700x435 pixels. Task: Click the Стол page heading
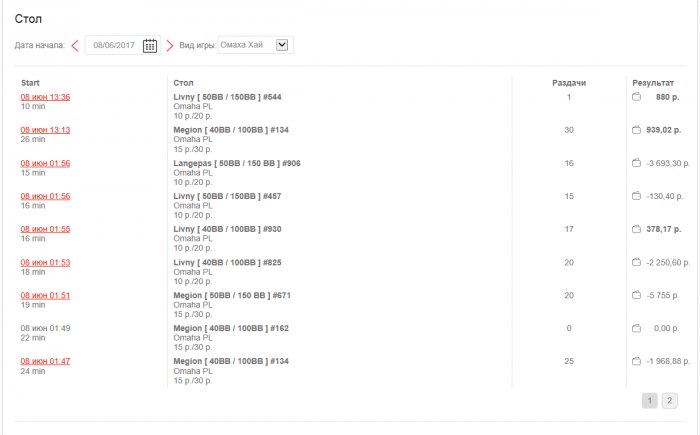click(x=28, y=19)
